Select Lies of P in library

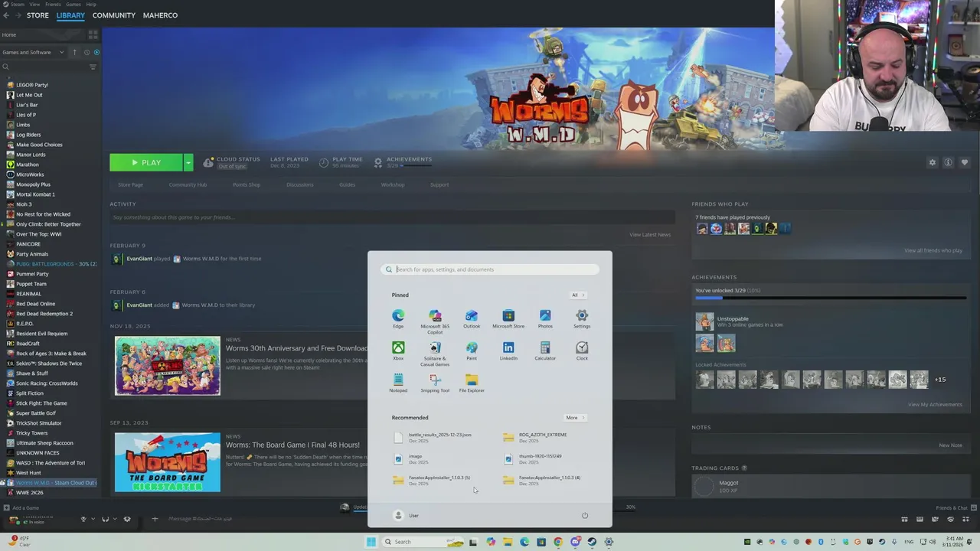[26, 115]
